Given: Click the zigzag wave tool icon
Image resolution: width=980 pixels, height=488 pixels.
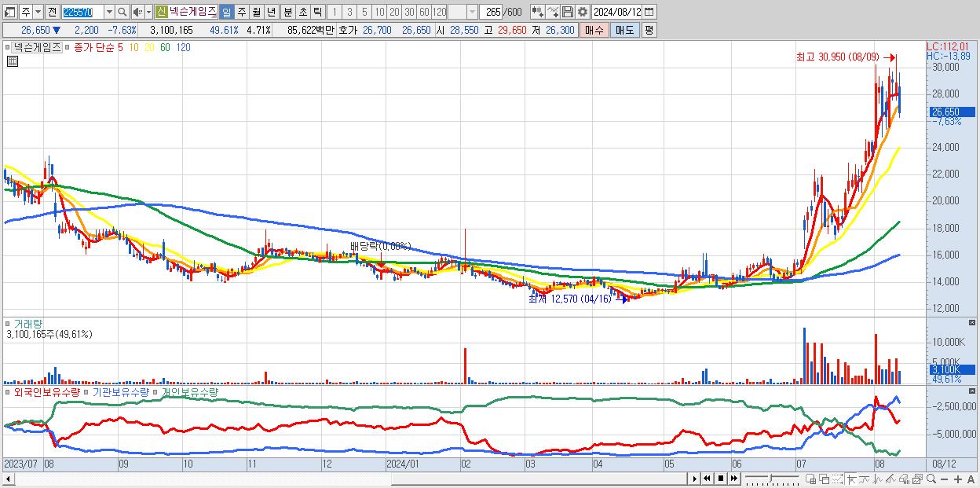Looking at the screenshot, I should 878,479.
